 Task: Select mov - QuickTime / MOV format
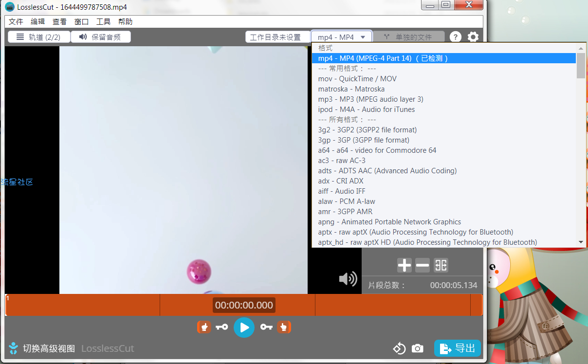[444, 79]
